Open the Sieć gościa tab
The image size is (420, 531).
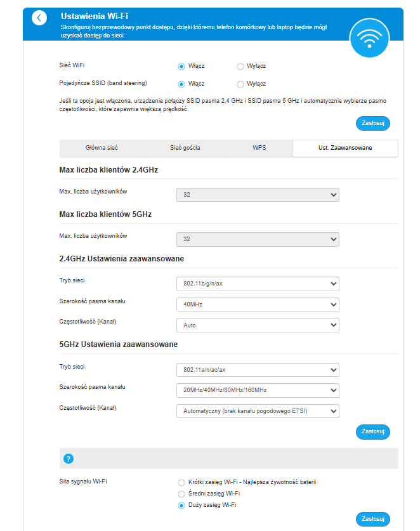(185, 148)
